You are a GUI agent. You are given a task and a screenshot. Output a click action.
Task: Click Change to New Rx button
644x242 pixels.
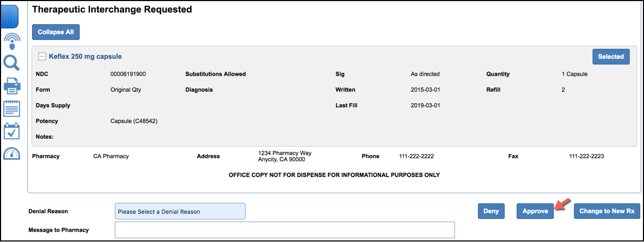click(x=606, y=211)
